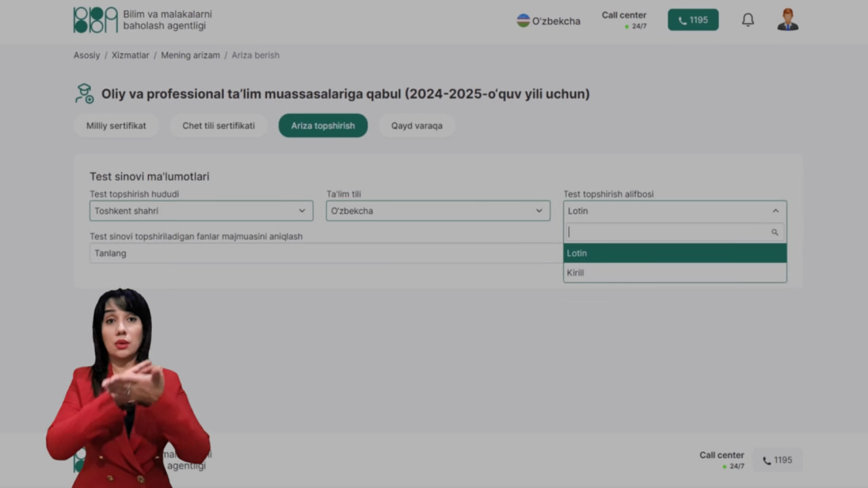This screenshot has width=868, height=488.
Task: Open the user profile avatar
Action: [788, 20]
